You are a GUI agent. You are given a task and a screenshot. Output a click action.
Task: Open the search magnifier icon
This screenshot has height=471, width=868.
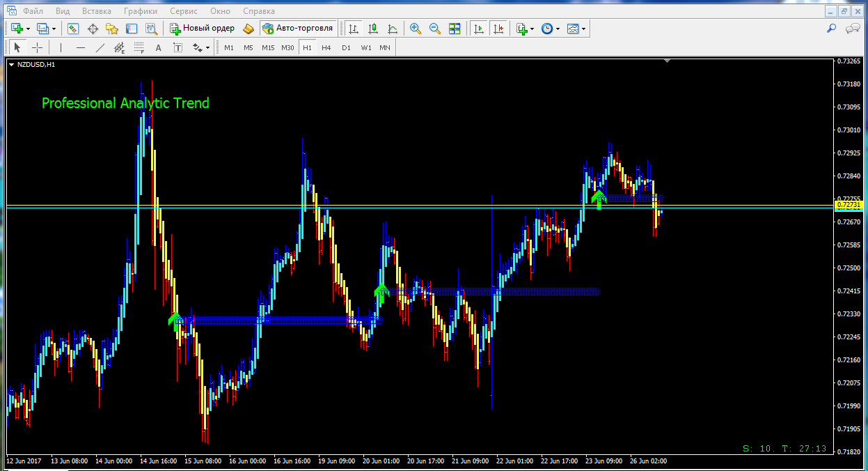[x=831, y=29]
